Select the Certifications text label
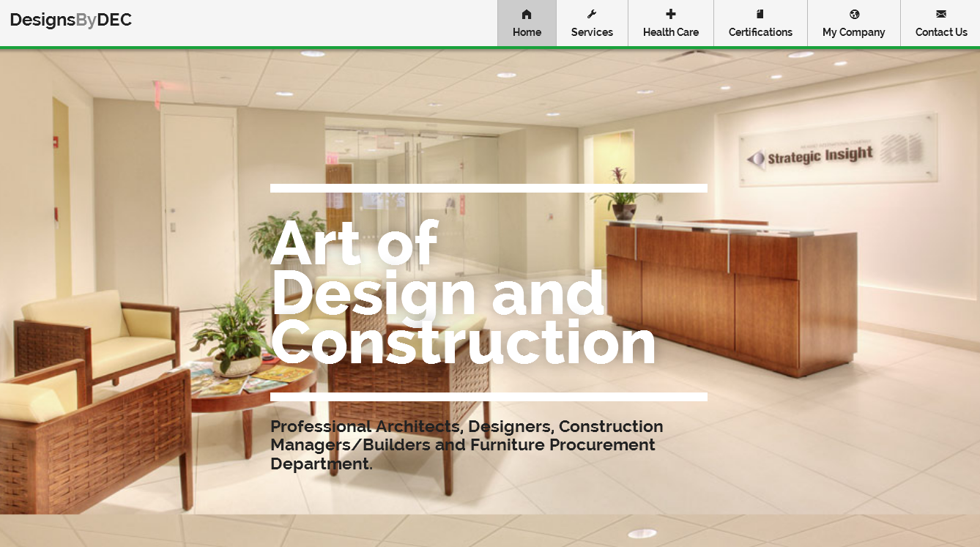 tap(760, 32)
